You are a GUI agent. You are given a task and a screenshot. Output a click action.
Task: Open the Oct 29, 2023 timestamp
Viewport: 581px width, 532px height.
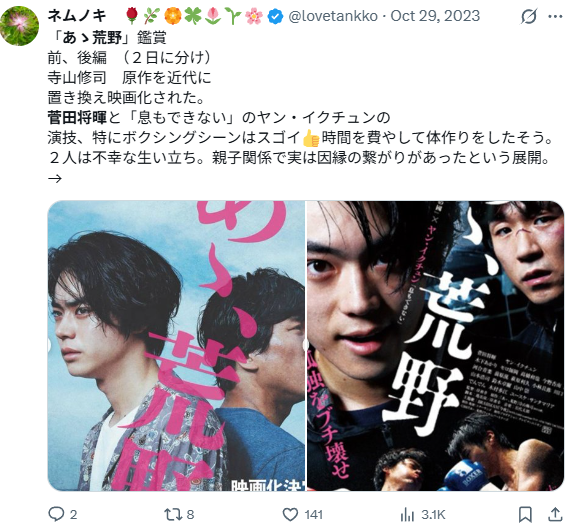pyautogui.click(x=435, y=16)
